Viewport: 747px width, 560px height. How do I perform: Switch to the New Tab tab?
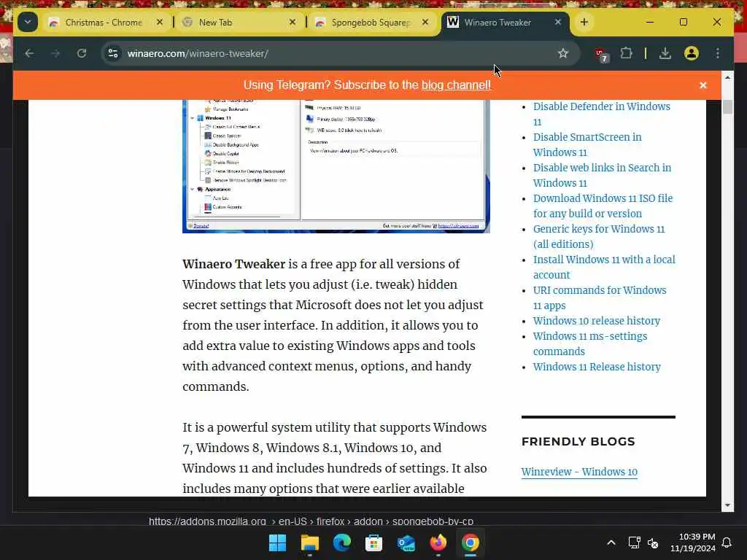pos(240,23)
